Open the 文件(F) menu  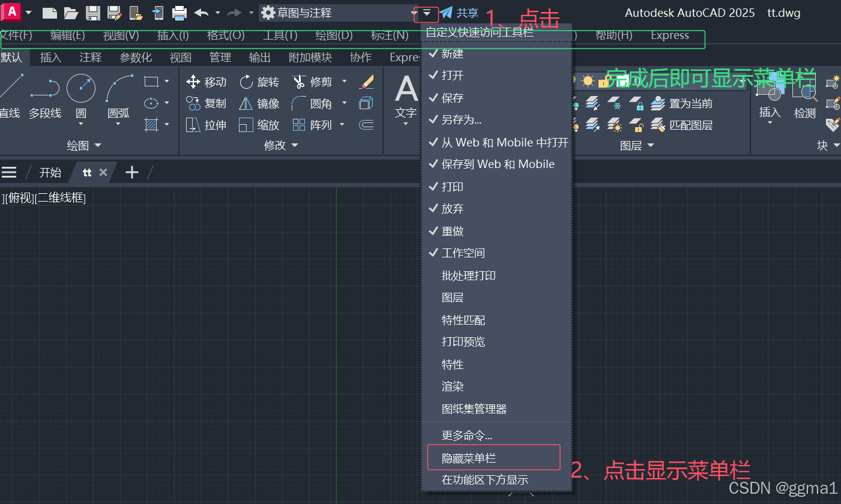click(16, 35)
